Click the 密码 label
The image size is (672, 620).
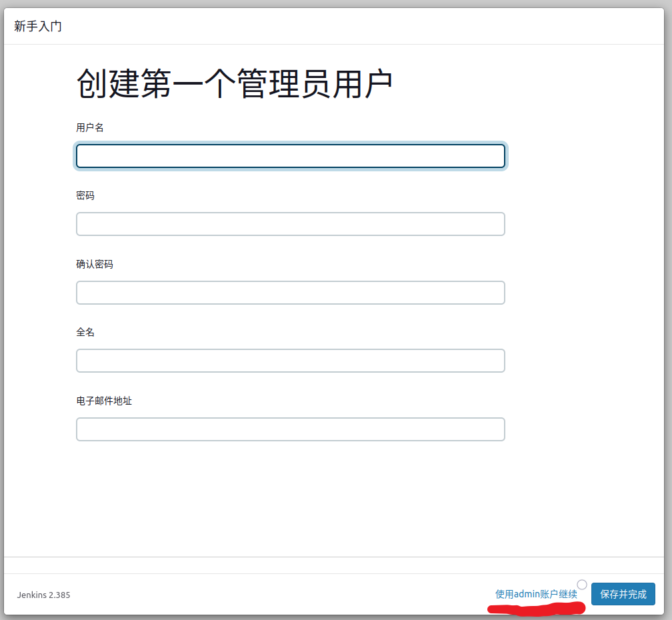click(85, 196)
